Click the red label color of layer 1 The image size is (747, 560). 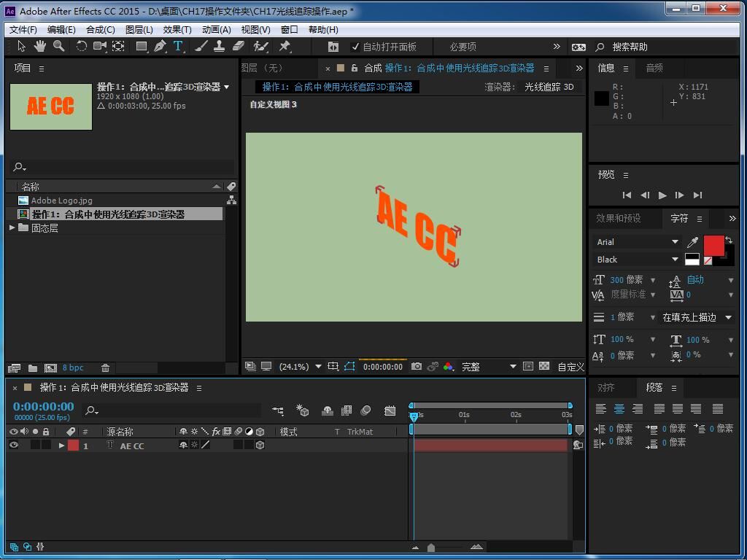pyautogui.click(x=73, y=446)
